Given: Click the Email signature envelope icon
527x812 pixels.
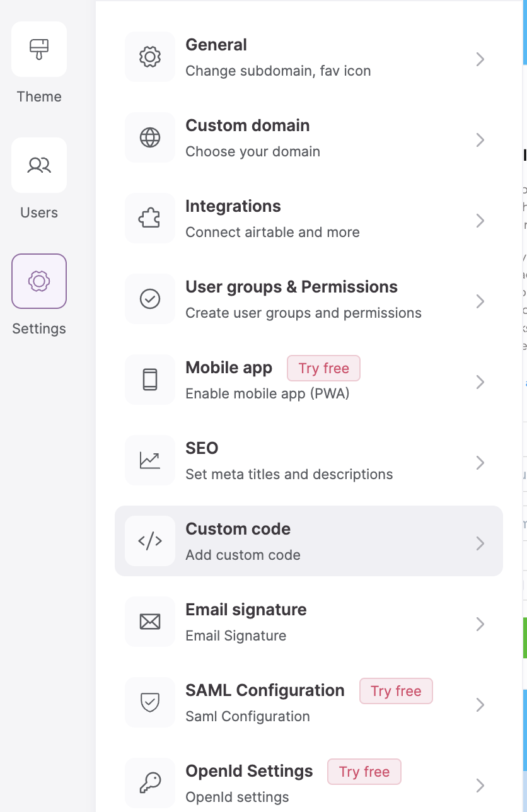Looking at the screenshot, I should 150,622.
